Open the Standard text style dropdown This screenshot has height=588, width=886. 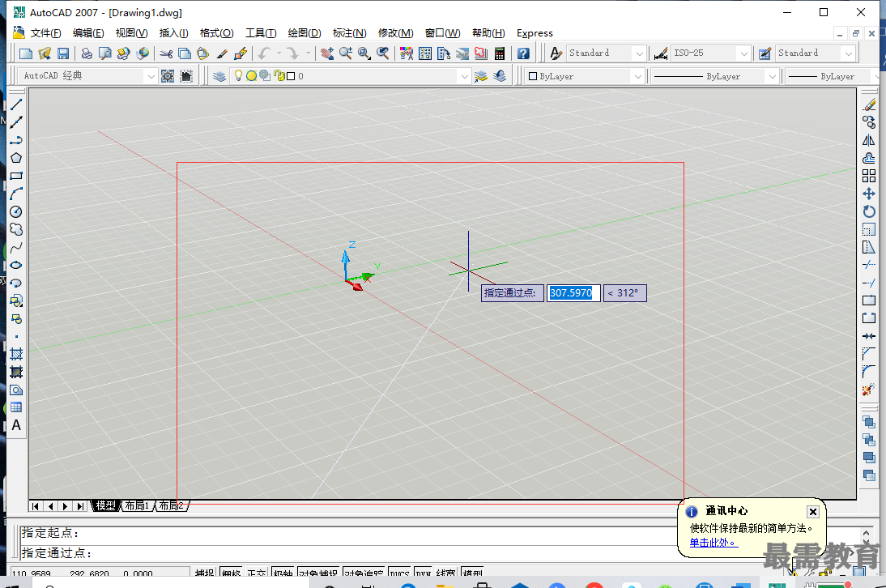tap(639, 53)
